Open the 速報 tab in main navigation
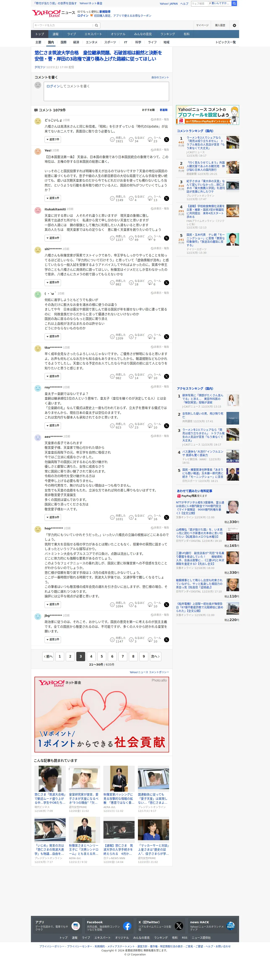Image resolution: width=270 pixels, height=980 pixels. [56, 34]
